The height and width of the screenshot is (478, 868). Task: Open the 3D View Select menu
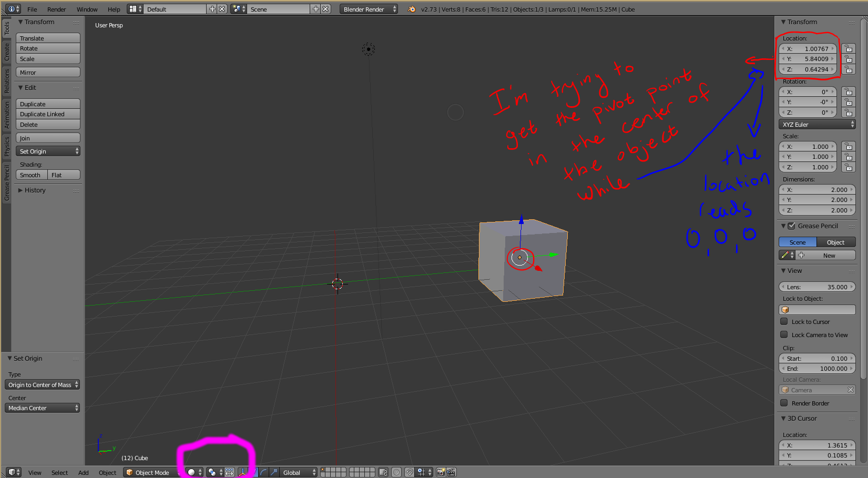59,473
